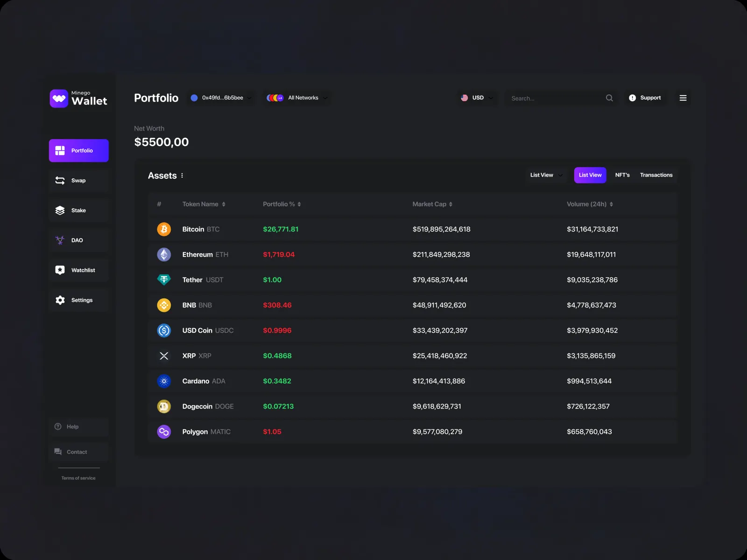747x560 pixels.
Task: Sort by Portfolio % column
Action: (x=282, y=204)
